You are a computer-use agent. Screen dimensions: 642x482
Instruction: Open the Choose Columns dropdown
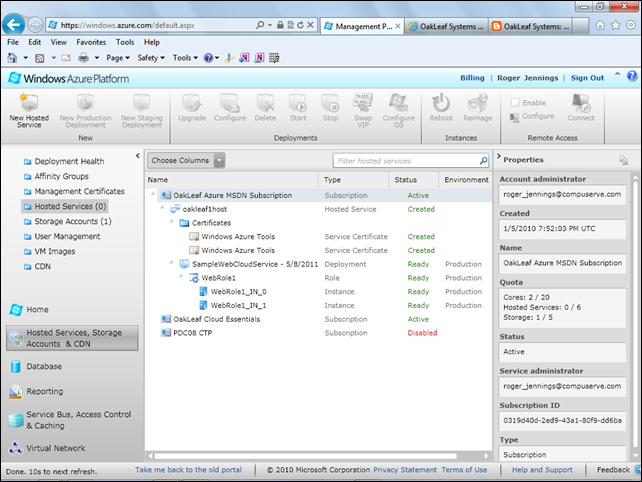point(186,160)
